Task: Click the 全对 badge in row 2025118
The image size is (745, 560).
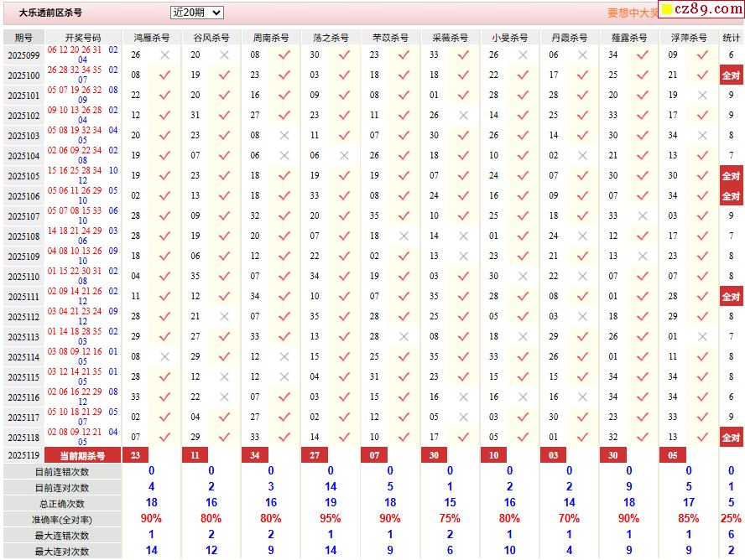Action: (731, 438)
